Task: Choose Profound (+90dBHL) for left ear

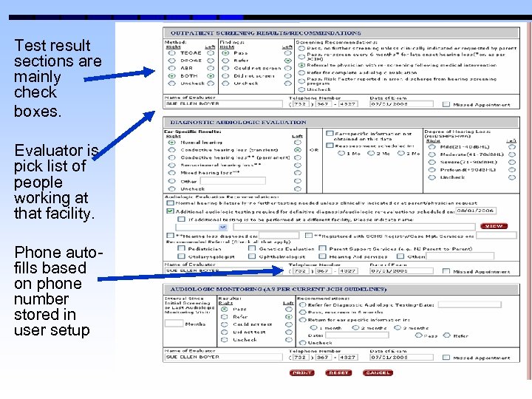Action: tap(512, 170)
